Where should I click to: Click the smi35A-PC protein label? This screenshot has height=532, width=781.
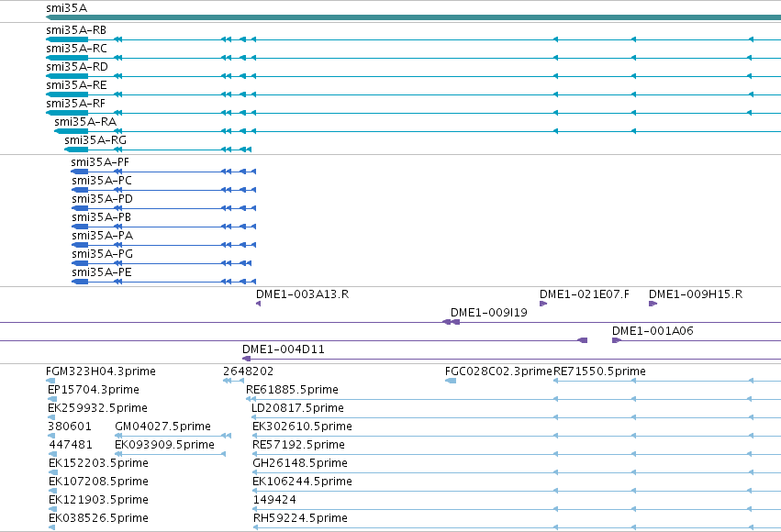coord(102,181)
